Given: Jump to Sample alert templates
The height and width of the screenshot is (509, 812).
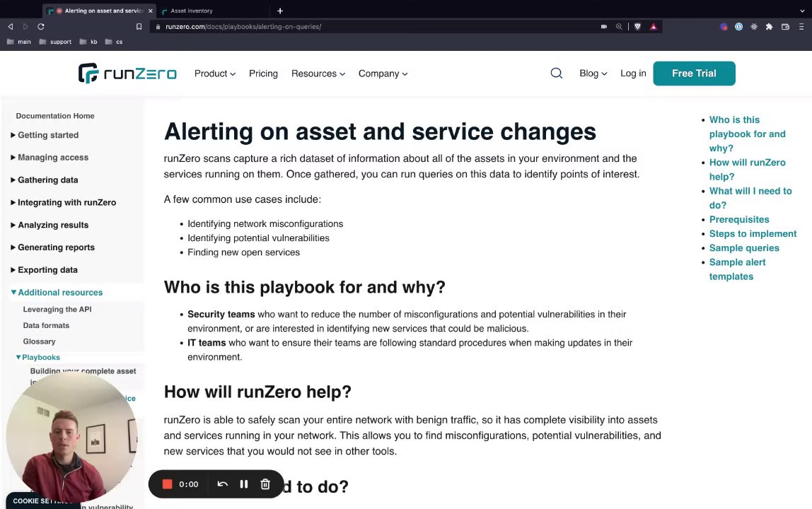Looking at the screenshot, I should (x=738, y=269).
